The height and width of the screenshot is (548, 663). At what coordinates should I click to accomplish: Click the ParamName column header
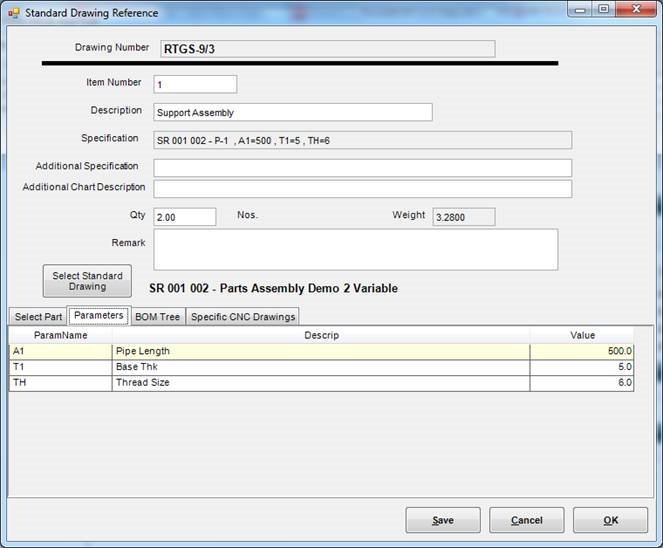(x=60, y=335)
